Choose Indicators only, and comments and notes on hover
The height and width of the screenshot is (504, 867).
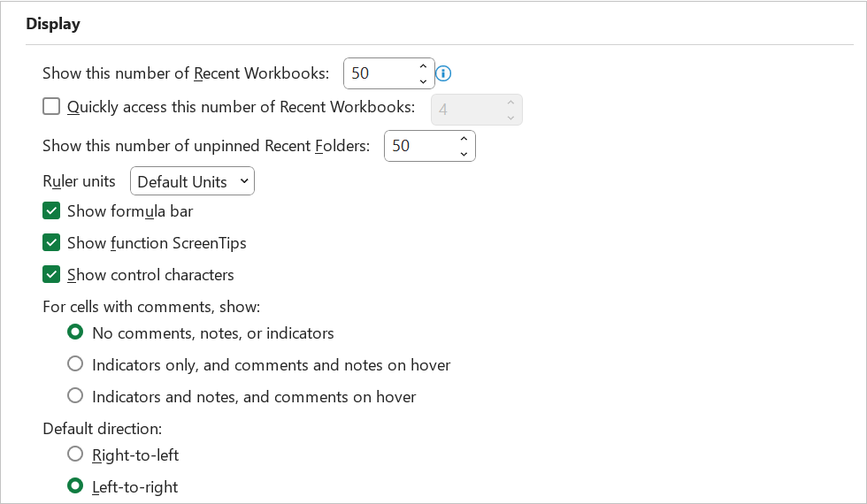coord(75,364)
